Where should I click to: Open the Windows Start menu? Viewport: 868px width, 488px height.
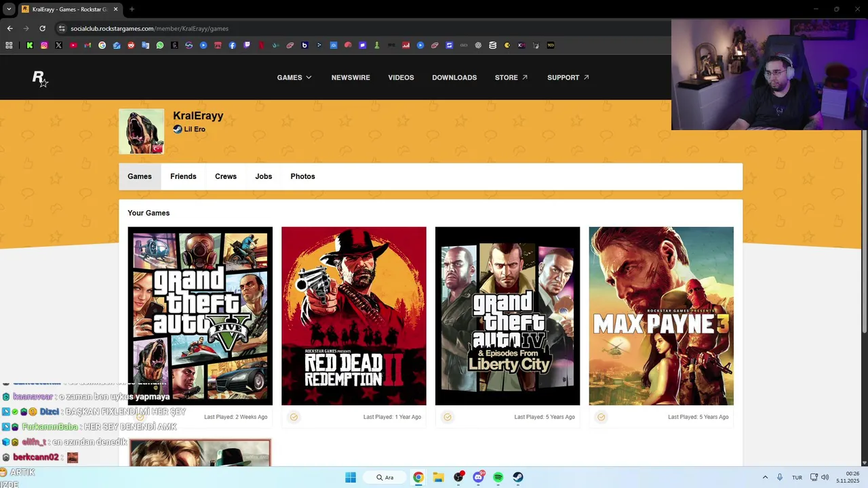(351, 477)
